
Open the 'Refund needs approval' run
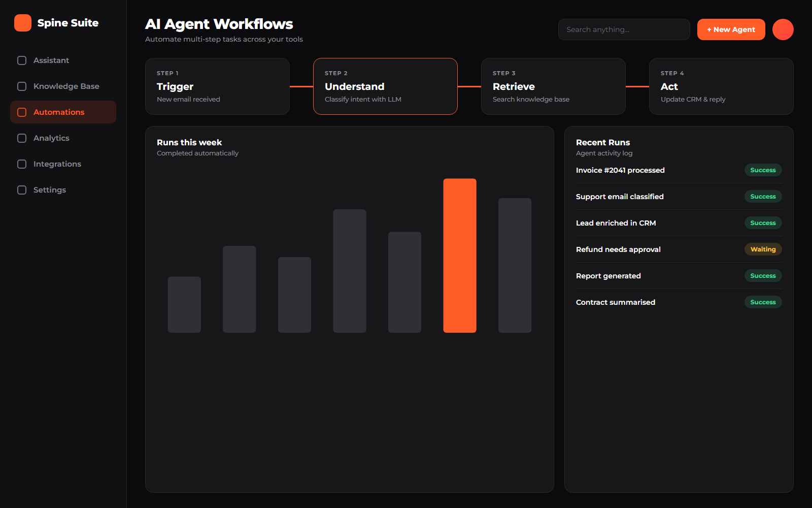pos(679,249)
